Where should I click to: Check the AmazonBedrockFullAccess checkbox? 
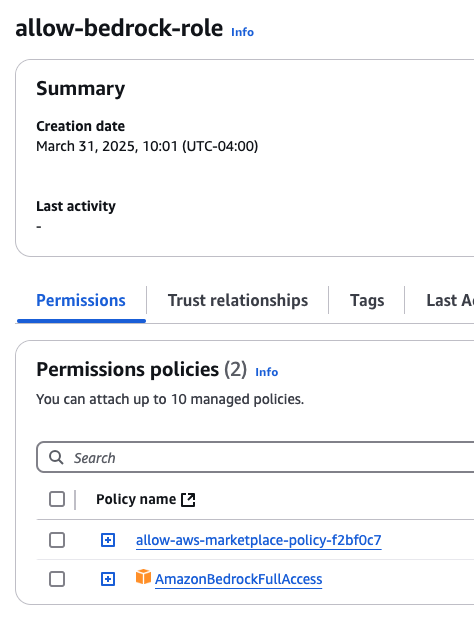pyautogui.click(x=57, y=579)
